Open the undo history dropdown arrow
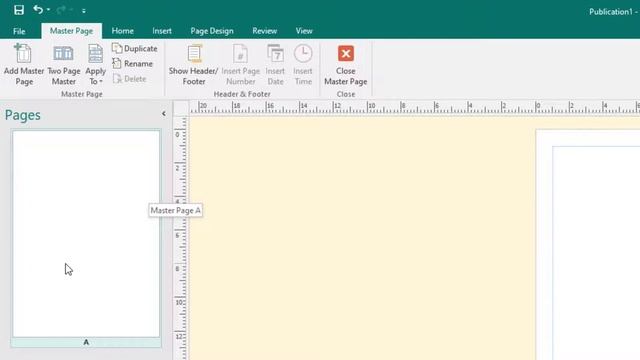The width and height of the screenshot is (640, 360). click(x=48, y=10)
